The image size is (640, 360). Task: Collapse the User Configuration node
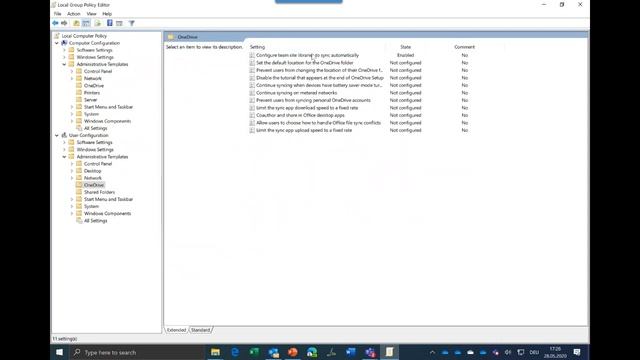57,135
